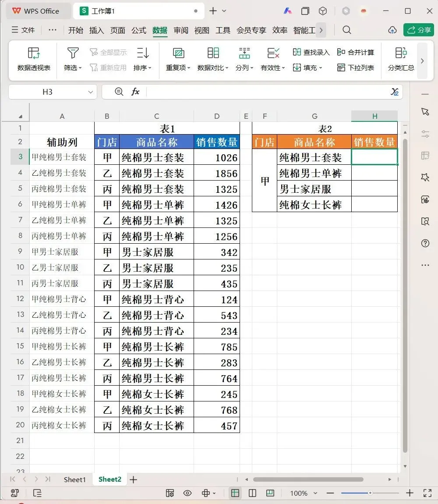Click the 分列 split columns icon
The image size is (438, 504).
[244, 53]
